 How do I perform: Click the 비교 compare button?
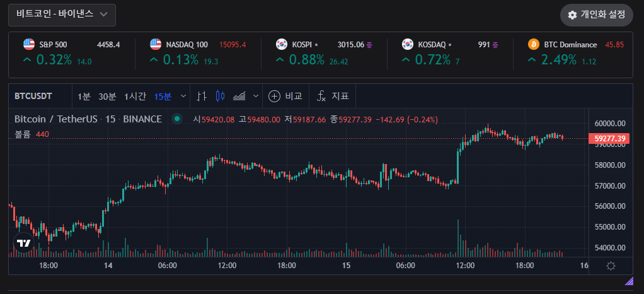[x=285, y=97]
